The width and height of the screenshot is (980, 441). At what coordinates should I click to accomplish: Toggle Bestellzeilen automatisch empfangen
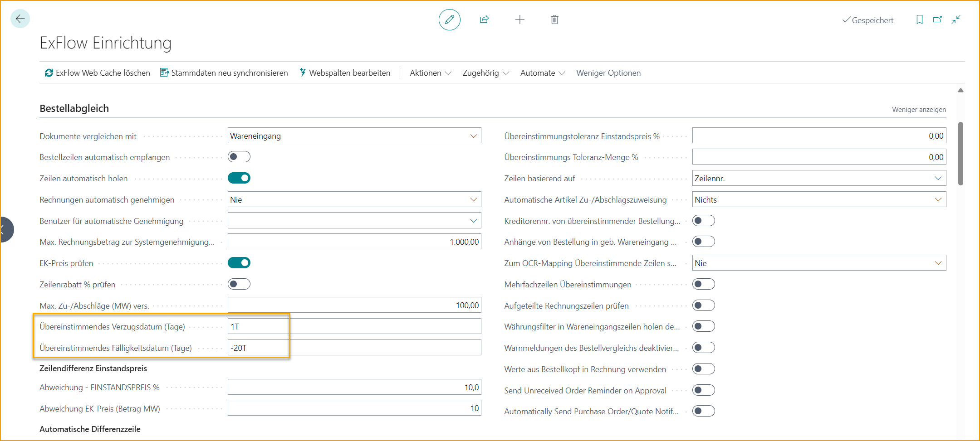(239, 157)
